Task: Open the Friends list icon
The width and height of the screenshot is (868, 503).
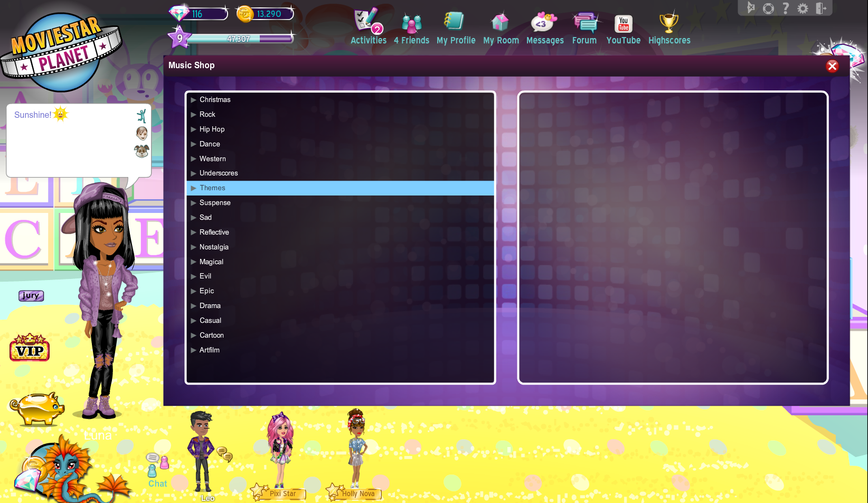Action: [x=411, y=23]
